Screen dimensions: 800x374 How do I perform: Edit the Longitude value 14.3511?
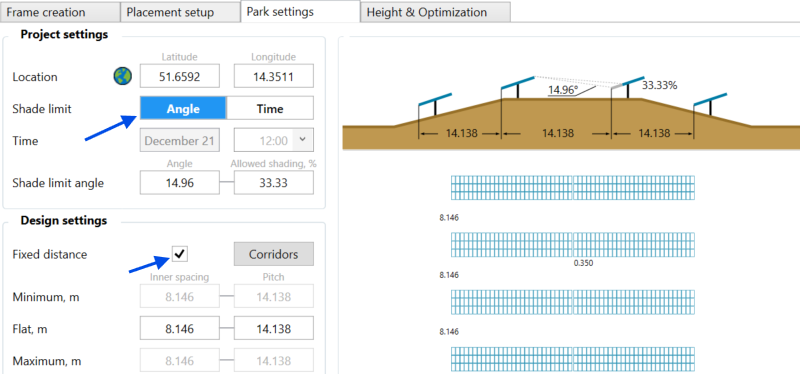coord(274,76)
